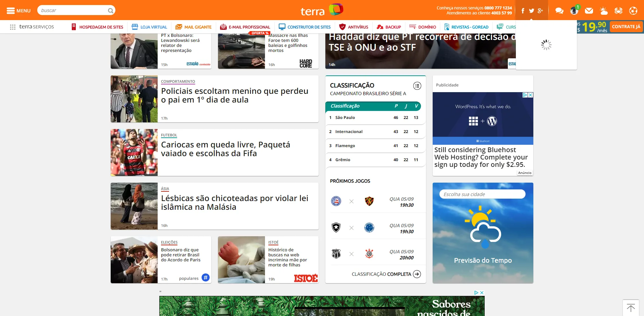Focus the buscar search field

(73, 10)
